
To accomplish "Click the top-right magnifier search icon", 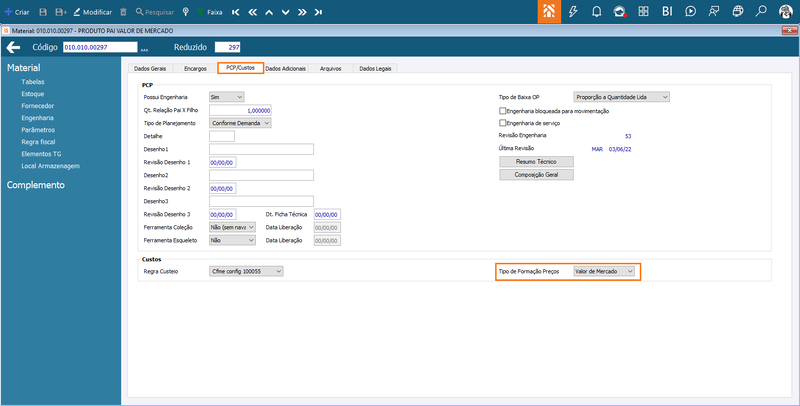I will coord(761,11).
